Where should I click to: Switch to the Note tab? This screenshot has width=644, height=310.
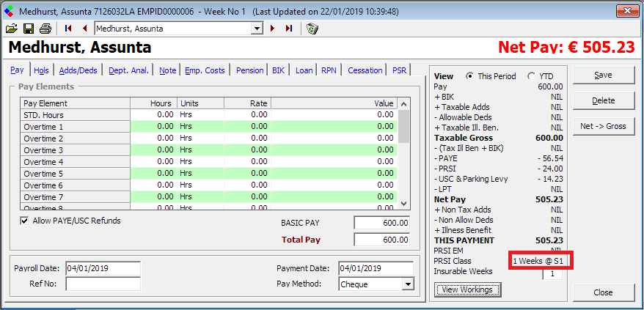coord(167,70)
